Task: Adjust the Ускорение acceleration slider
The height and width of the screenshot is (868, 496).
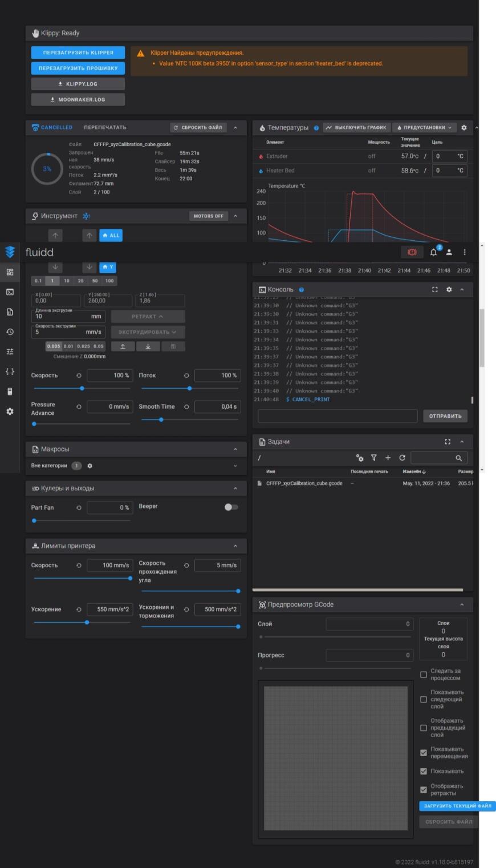Action: [x=82, y=622]
